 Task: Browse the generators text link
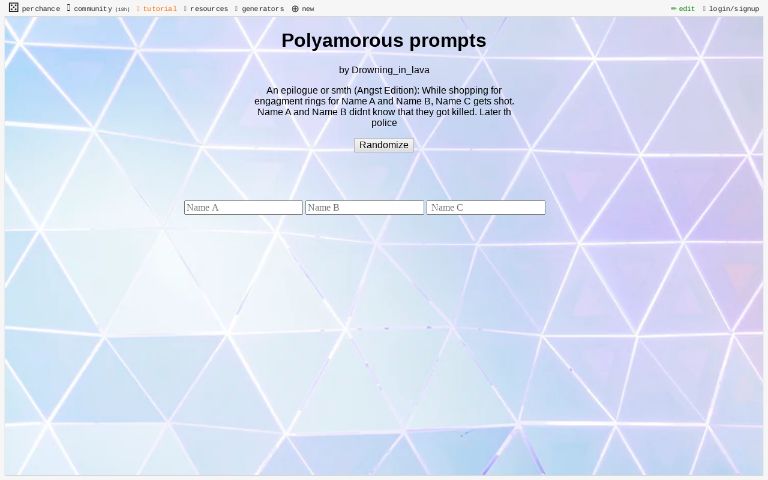coord(262,9)
